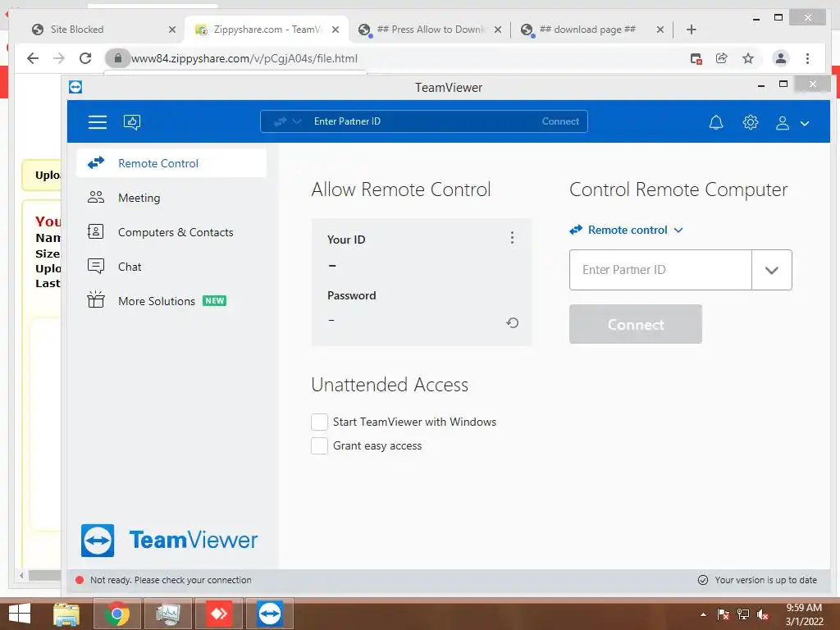
Task: Click the red Not ready status indicator
Action: [80, 580]
